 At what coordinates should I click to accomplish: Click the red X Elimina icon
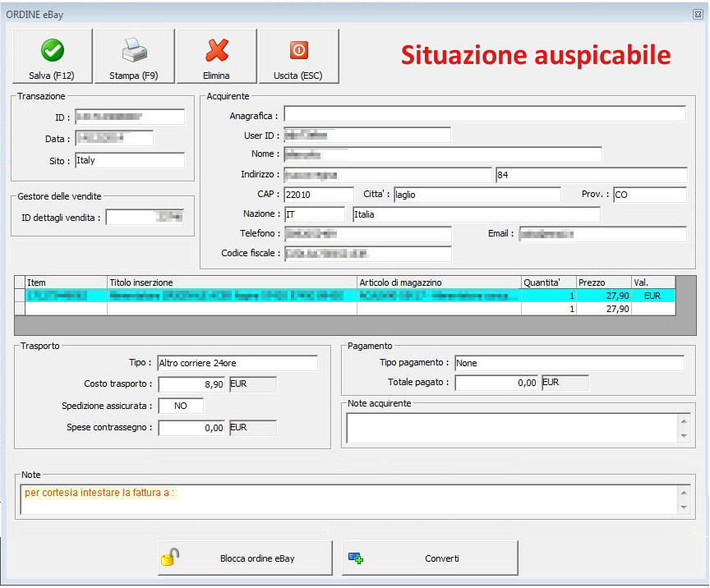click(x=217, y=50)
